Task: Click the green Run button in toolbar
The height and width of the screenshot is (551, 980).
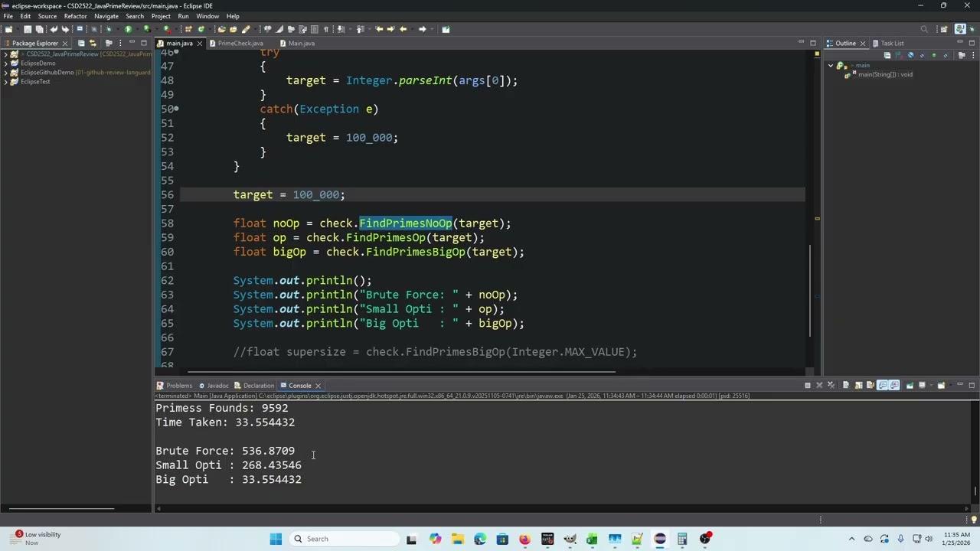Action: [128, 29]
